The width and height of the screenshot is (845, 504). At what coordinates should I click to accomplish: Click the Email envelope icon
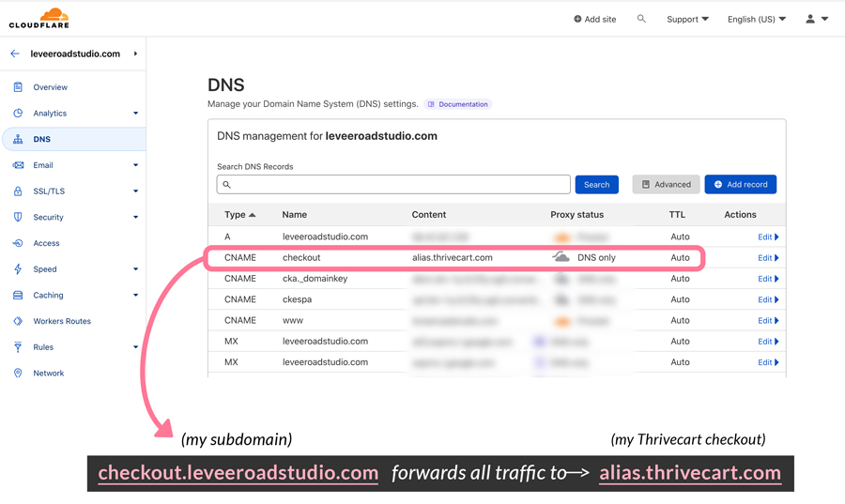pos(18,165)
